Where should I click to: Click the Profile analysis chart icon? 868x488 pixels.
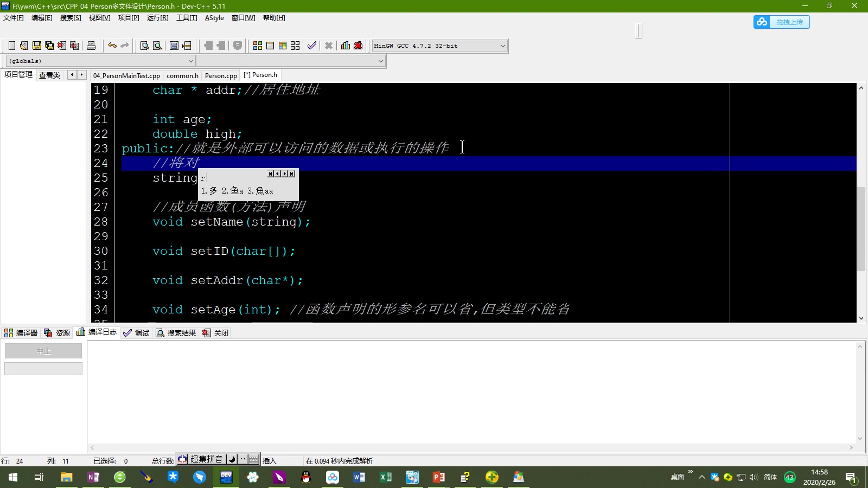point(346,46)
